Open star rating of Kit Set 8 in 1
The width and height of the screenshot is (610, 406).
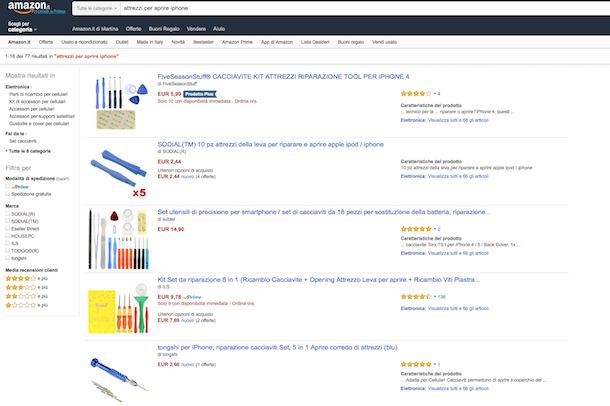[416, 296]
